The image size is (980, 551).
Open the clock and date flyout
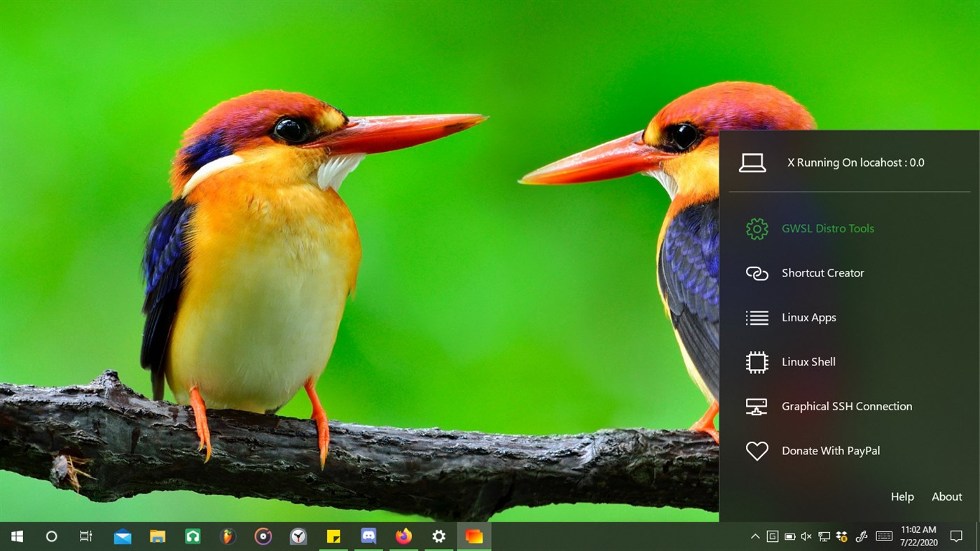coord(918,536)
